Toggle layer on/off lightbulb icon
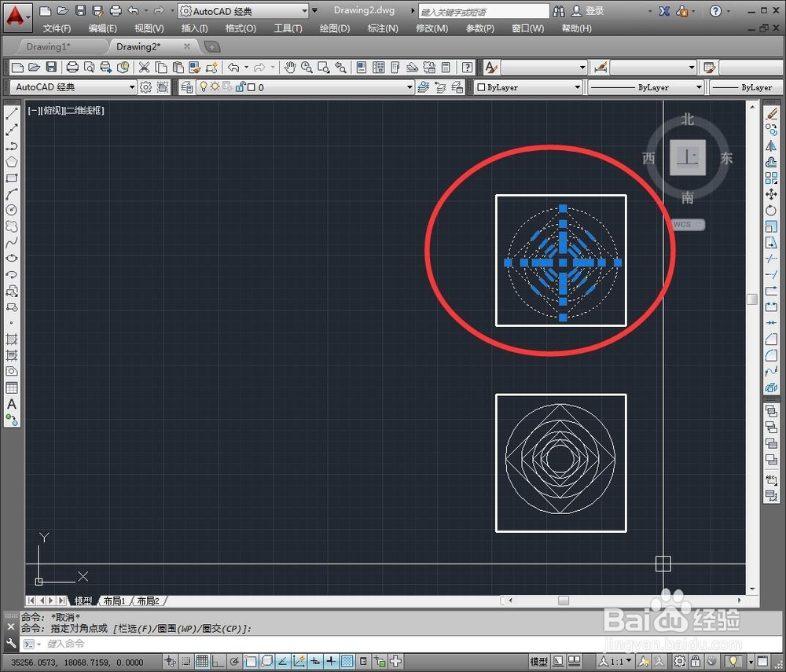Image resolution: width=786 pixels, height=672 pixels. (x=203, y=87)
